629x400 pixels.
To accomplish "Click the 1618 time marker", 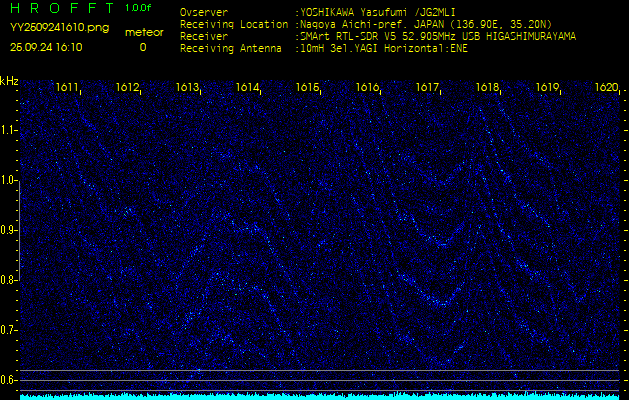I will tap(488, 88).
